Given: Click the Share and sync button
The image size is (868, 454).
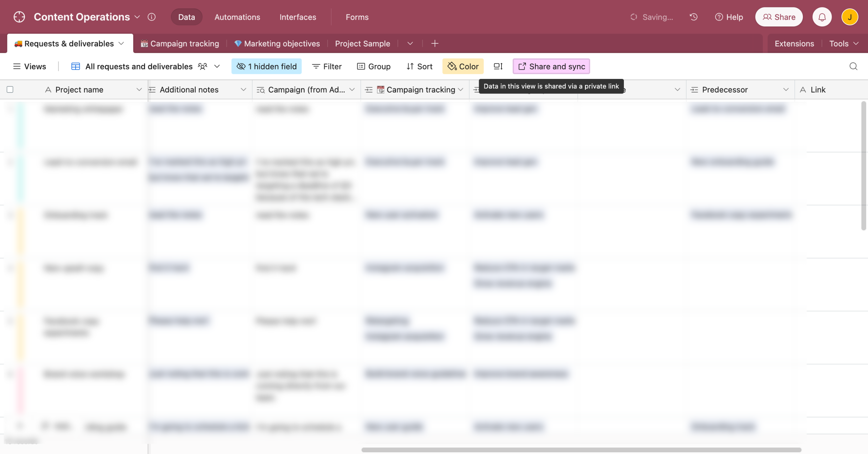Looking at the screenshot, I should [551, 66].
